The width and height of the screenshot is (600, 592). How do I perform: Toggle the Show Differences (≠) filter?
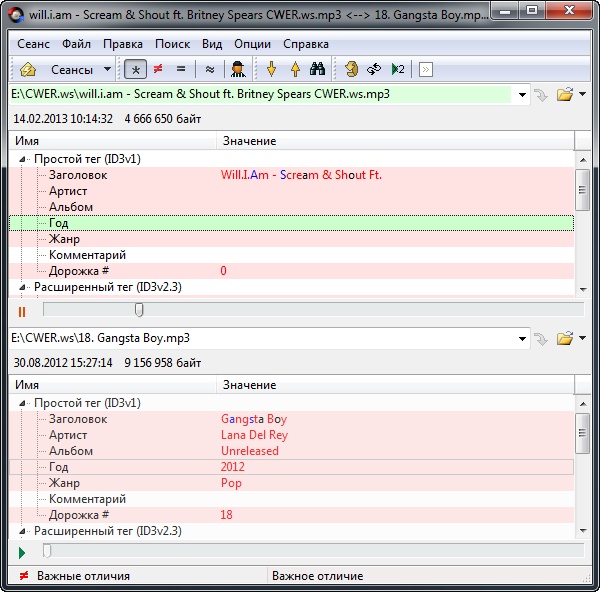pyautogui.click(x=158, y=69)
